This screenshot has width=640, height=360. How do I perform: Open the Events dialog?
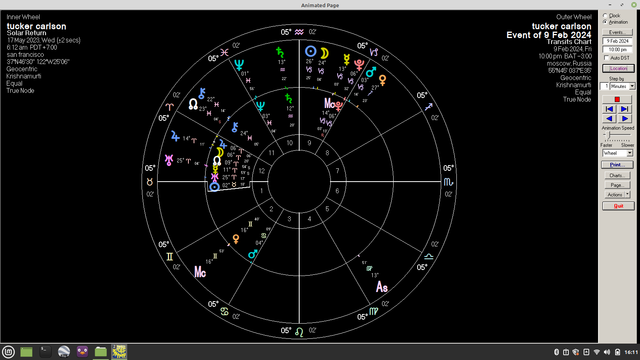(617, 32)
